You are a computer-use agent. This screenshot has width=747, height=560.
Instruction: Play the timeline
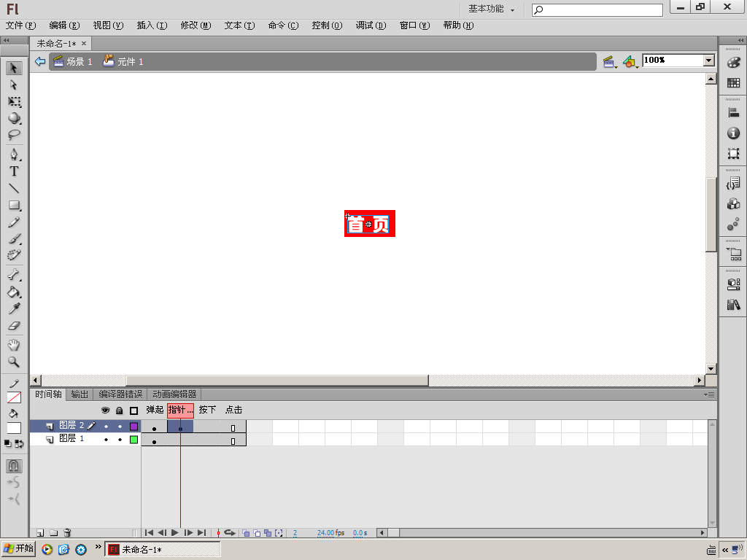click(x=175, y=533)
